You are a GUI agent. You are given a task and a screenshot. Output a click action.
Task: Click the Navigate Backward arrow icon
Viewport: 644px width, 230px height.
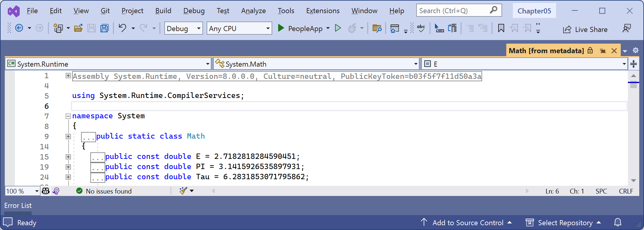[19, 28]
